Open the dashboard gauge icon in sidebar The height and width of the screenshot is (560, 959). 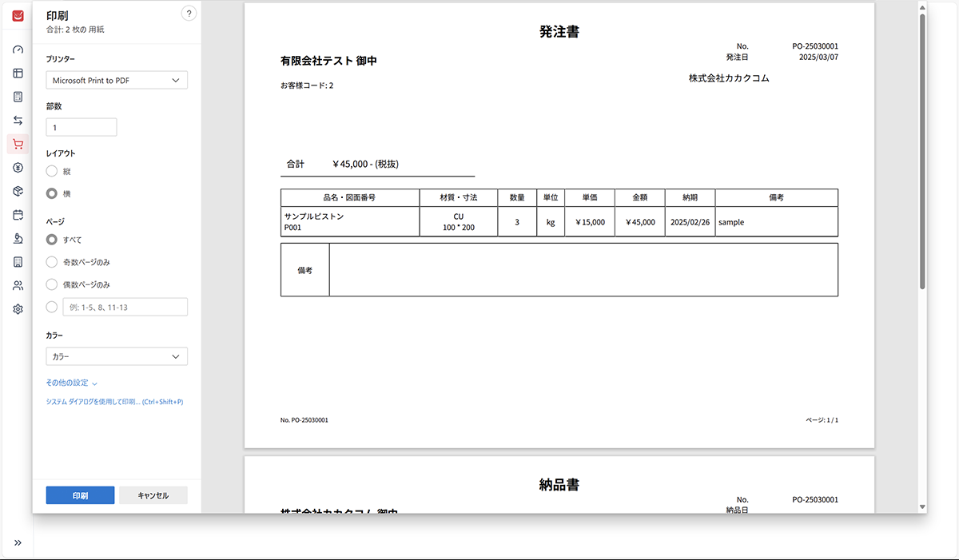tap(18, 50)
